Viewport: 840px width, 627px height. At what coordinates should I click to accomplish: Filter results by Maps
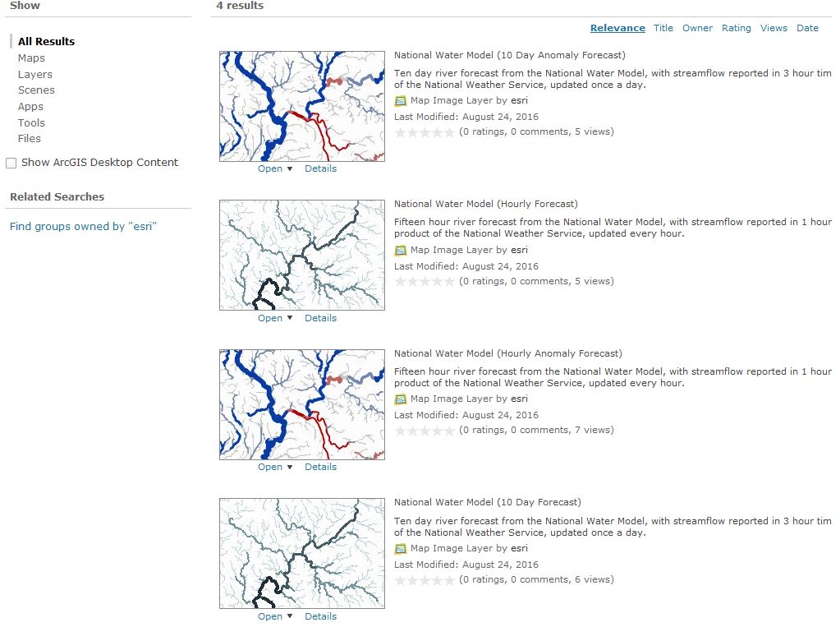pos(31,58)
